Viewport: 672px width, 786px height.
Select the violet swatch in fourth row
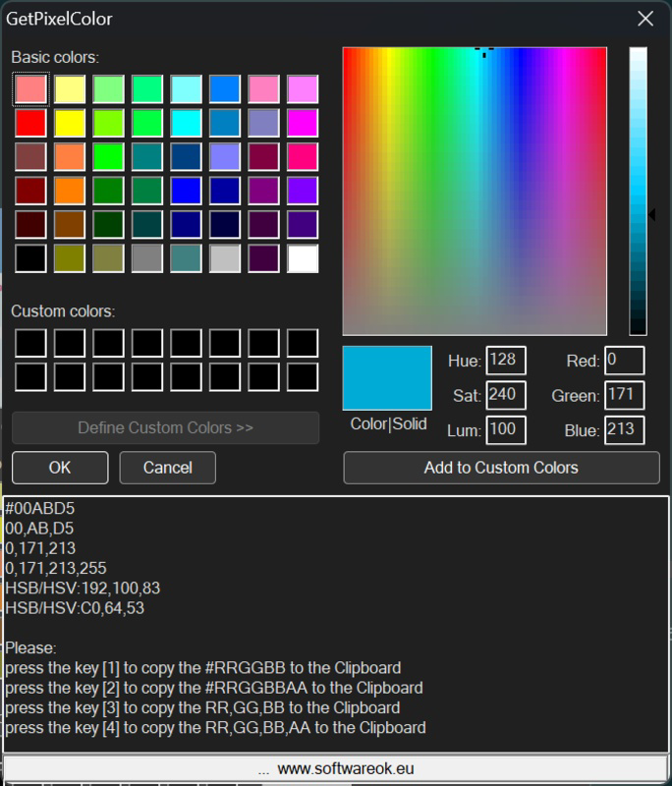[x=303, y=191]
